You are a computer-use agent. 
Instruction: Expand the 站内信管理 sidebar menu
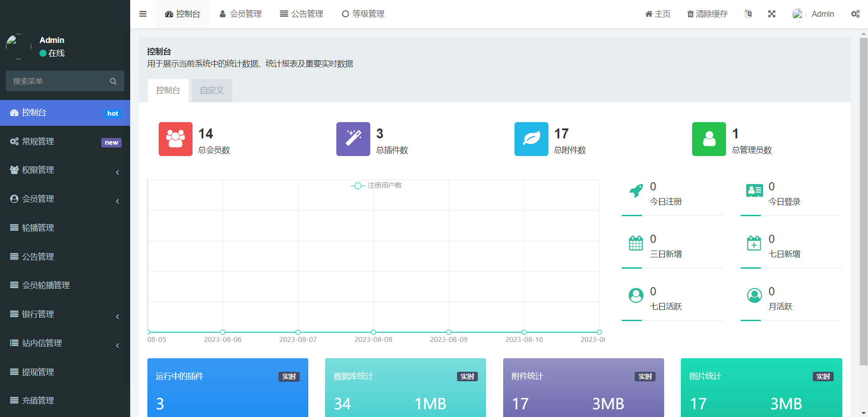point(65,343)
